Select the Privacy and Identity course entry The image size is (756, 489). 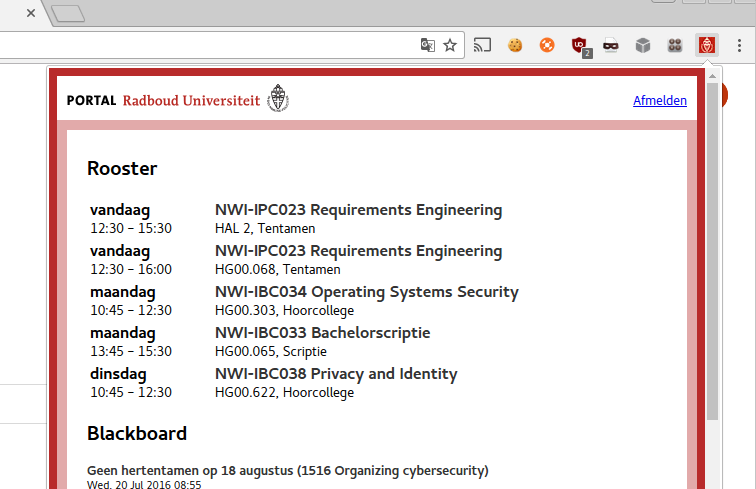tap(336, 374)
